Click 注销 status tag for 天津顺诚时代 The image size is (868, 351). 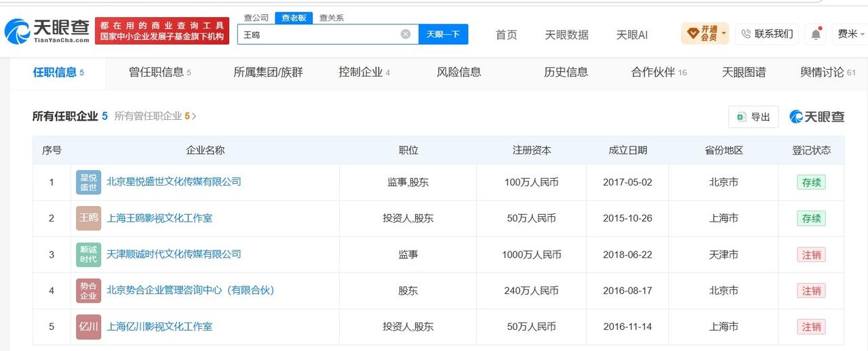click(x=811, y=255)
